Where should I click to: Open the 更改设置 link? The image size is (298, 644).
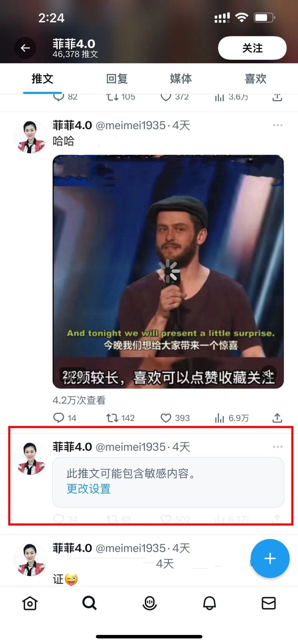point(88,489)
